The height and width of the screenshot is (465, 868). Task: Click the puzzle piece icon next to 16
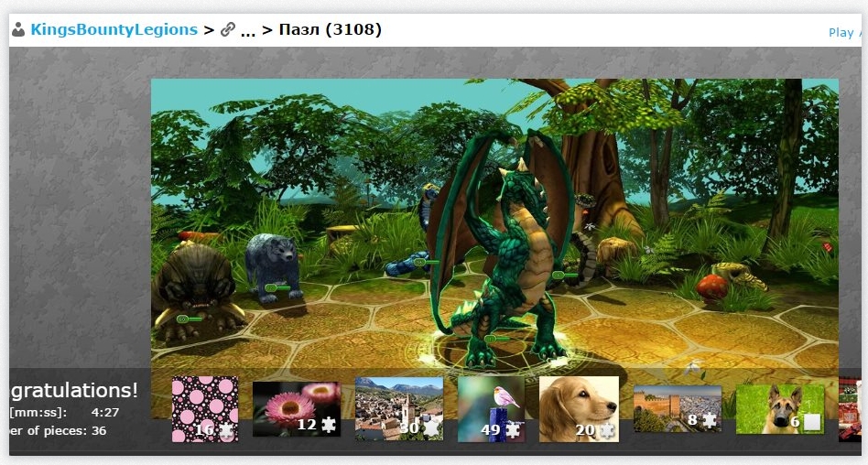tap(225, 429)
